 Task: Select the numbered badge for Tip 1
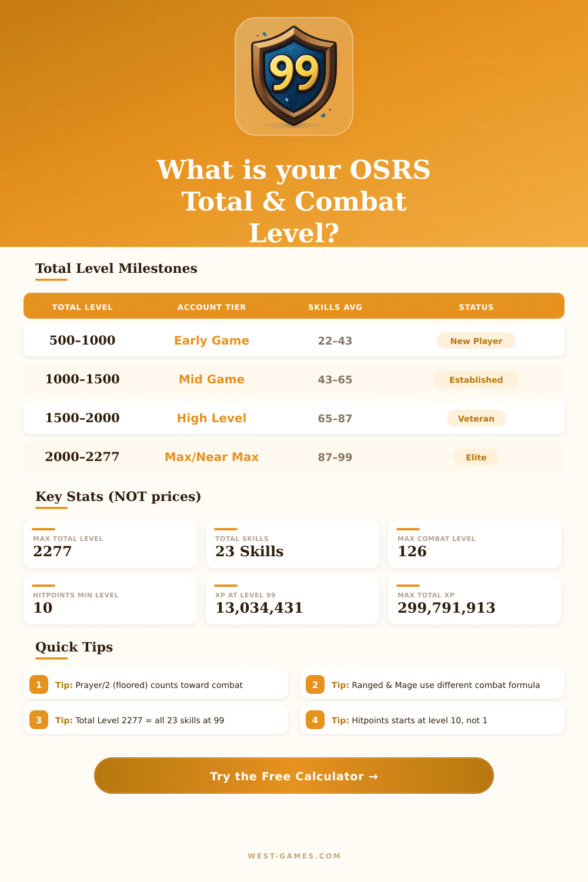click(39, 684)
